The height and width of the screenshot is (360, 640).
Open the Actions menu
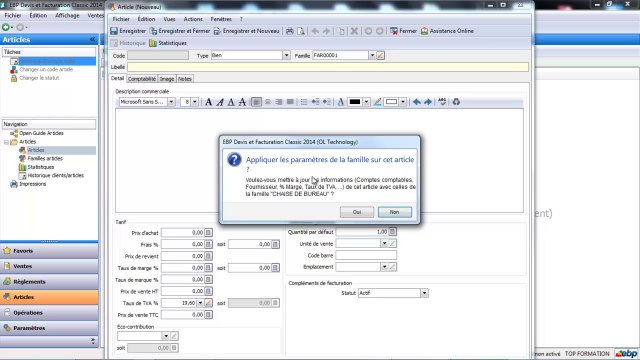[x=193, y=19]
